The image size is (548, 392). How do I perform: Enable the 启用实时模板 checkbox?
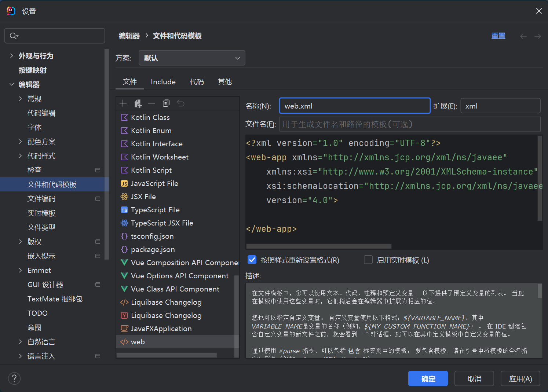[368, 260]
